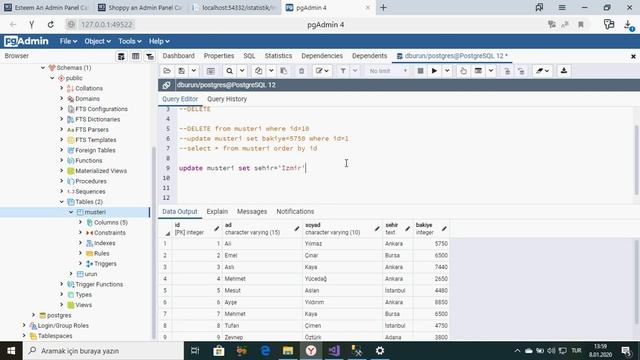Collapse the public schema node
This screenshot has width=640, height=360.
tap(52, 78)
